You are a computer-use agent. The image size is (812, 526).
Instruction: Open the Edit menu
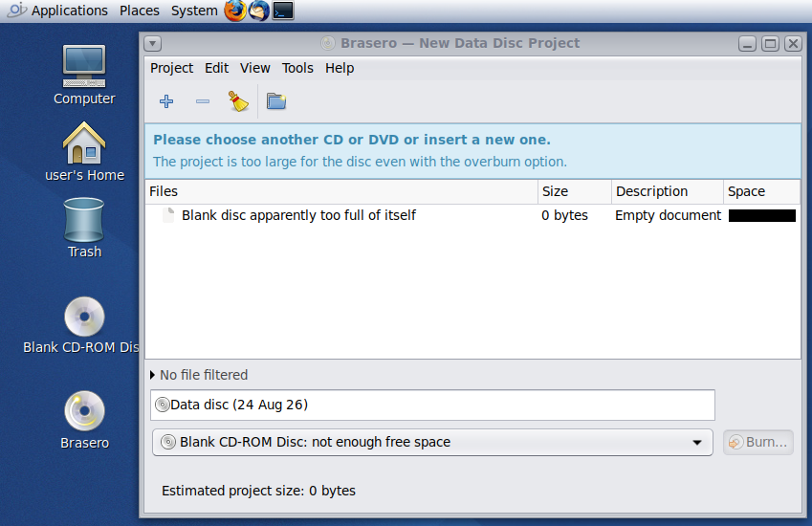216,68
